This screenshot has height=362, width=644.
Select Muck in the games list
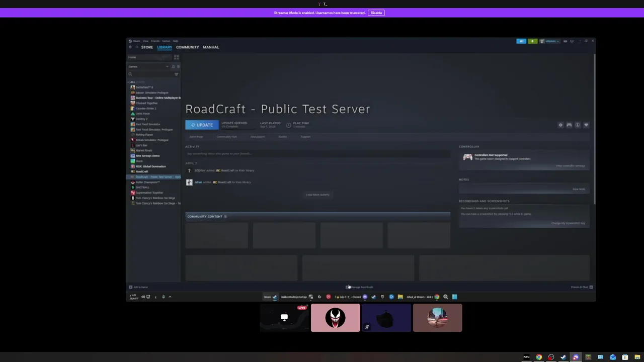(x=139, y=161)
